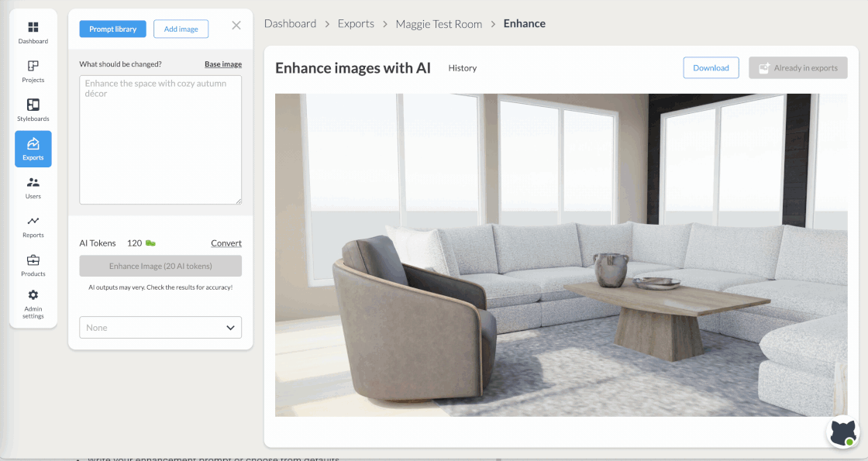The height and width of the screenshot is (461, 868).
Task: Open the Users section
Action: [33, 187]
